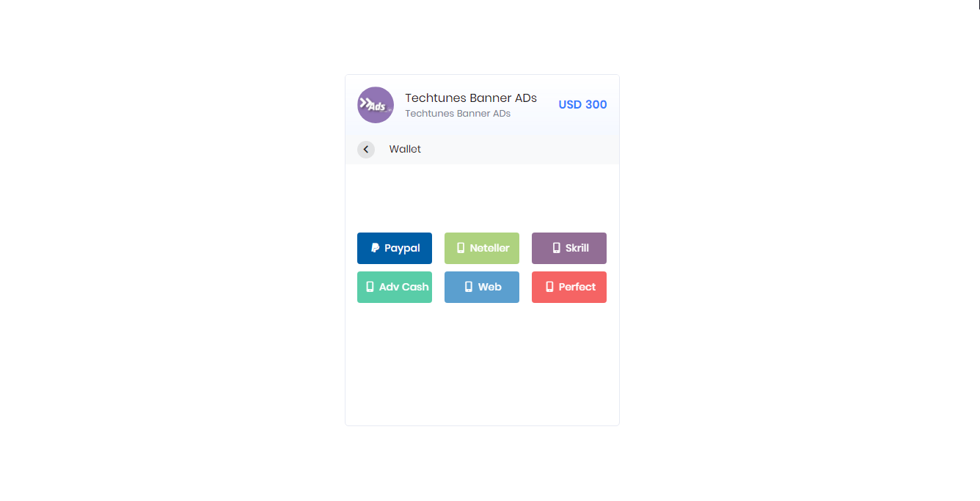980x501 pixels.
Task: Click the PayPal logo icon
Action: pyautogui.click(x=376, y=248)
